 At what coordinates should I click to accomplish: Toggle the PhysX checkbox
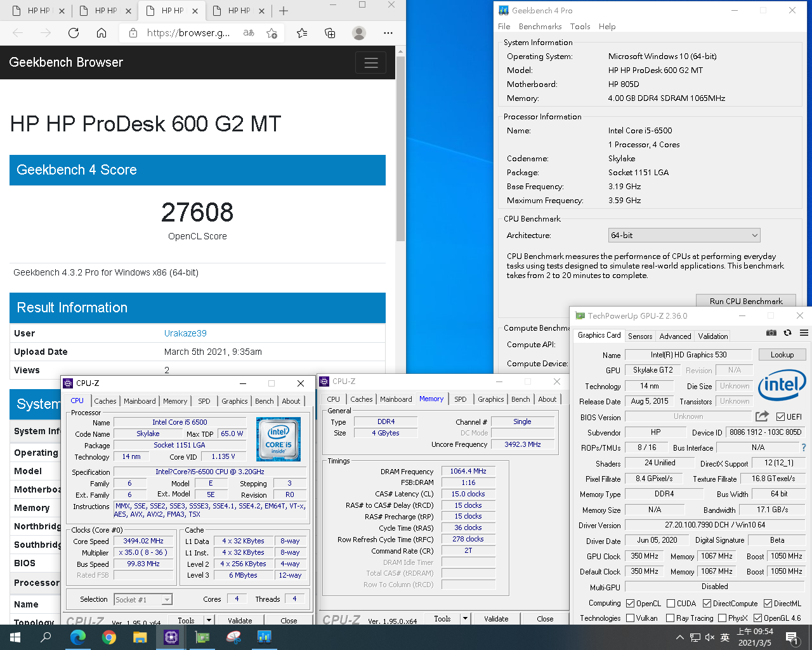[722, 618]
